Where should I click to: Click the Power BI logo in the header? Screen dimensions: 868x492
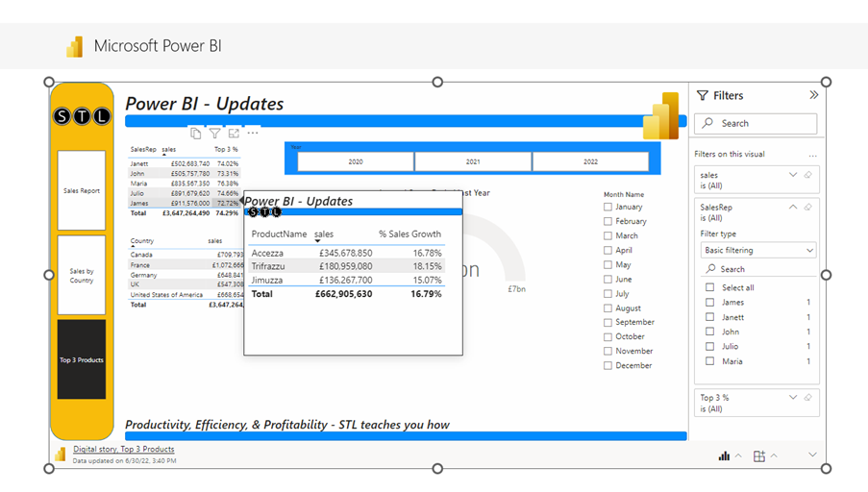[x=75, y=46]
